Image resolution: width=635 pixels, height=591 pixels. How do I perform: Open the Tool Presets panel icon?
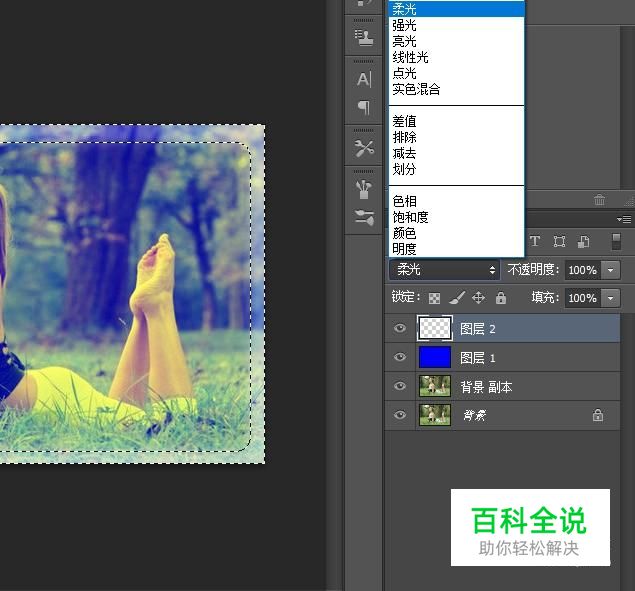tap(364, 148)
